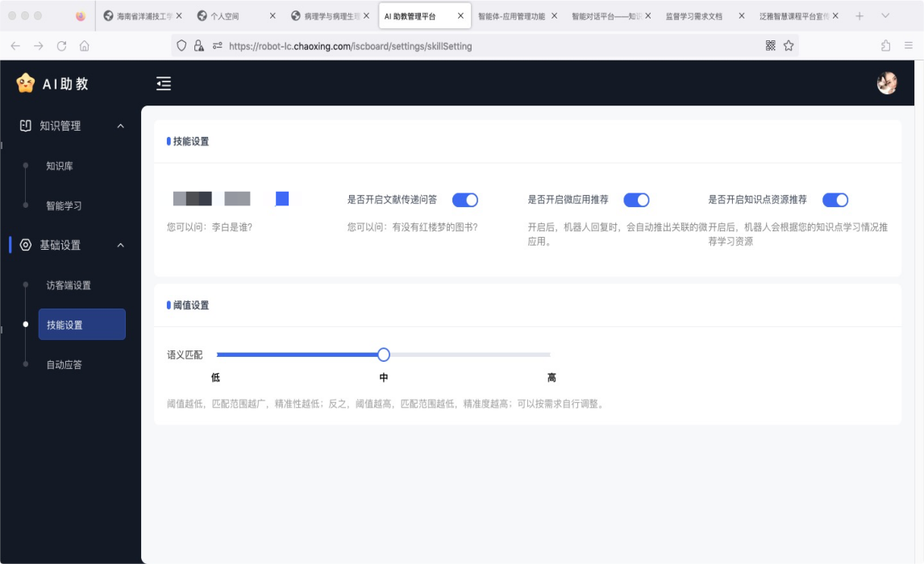The height and width of the screenshot is (564, 924).
Task: Collapse the 知识管理 sidebar section
Action: click(x=121, y=126)
